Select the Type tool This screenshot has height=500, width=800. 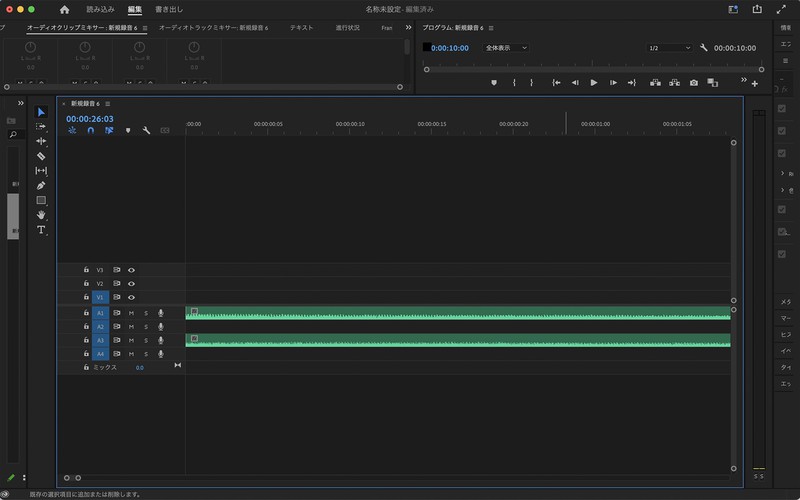coord(41,230)
